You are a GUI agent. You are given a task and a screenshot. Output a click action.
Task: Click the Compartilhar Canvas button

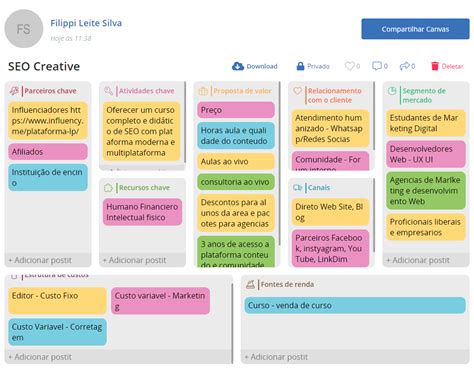[x=415, y=29]
